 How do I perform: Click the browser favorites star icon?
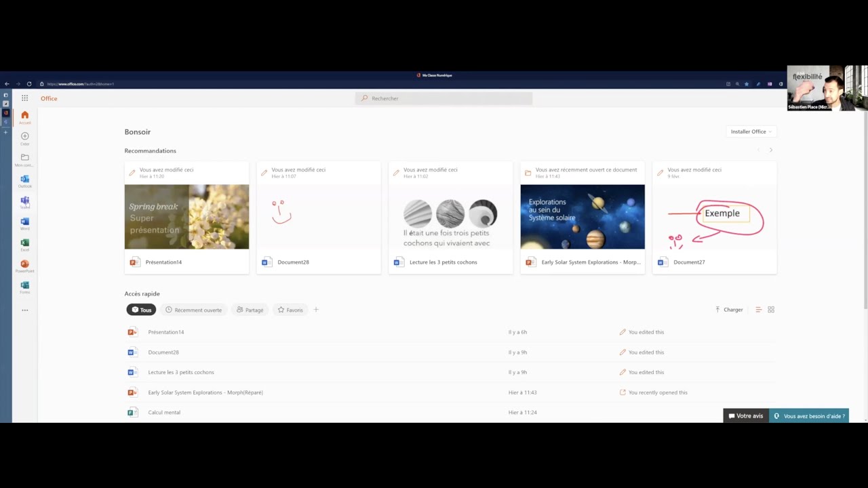(747, 84)
